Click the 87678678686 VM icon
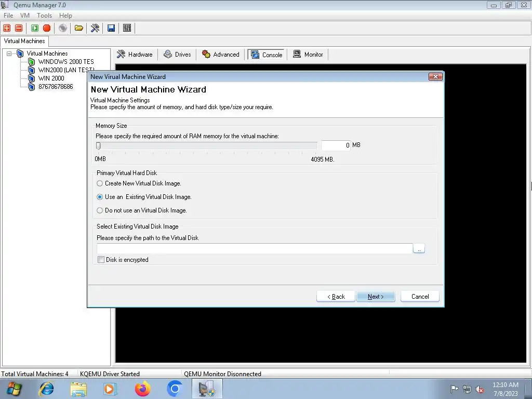Viewport: 532px width, 399px height. [x=32, y=87]
